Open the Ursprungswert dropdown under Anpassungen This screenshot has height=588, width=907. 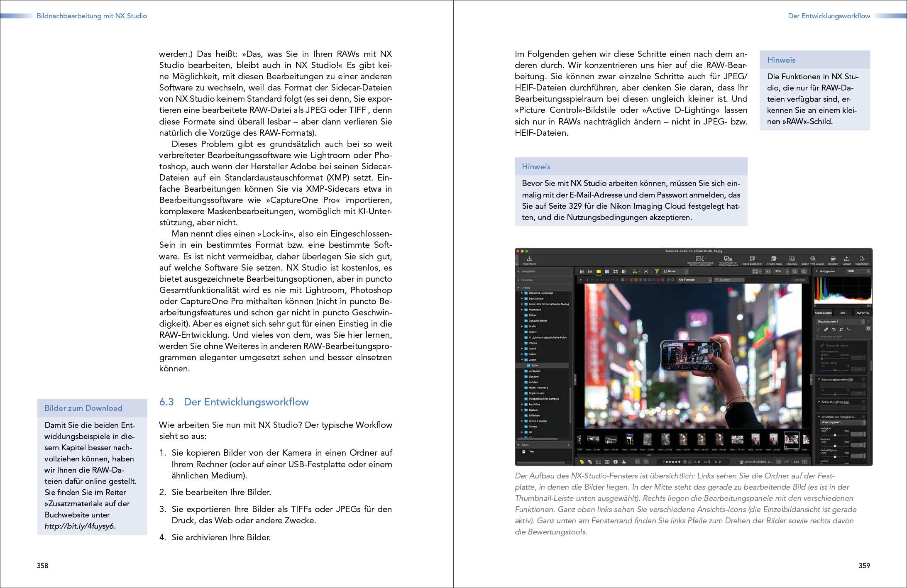pos(841,322)
